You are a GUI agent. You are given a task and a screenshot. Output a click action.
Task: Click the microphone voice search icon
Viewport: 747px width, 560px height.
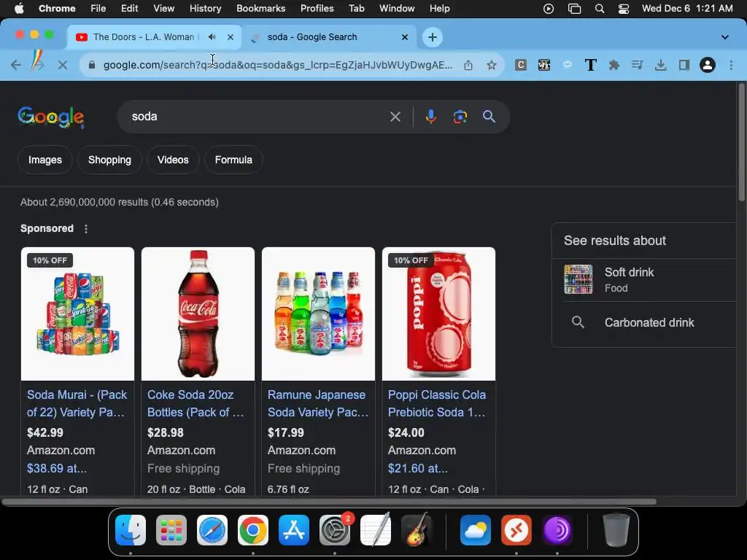click(x=430, y=117)
